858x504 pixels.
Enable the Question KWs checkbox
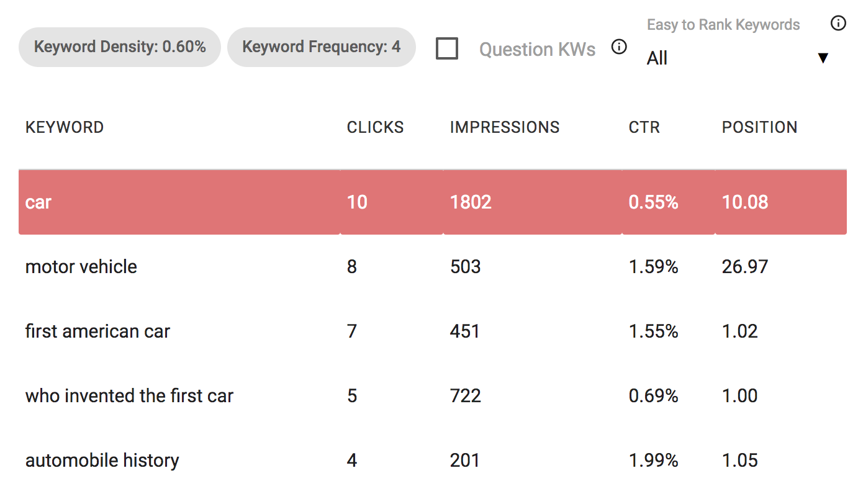click(x=447, y=47)
